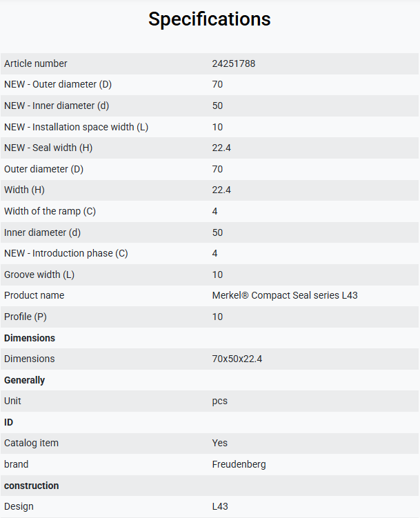Click the bold Dimensions section header

(x=30, y=338)
